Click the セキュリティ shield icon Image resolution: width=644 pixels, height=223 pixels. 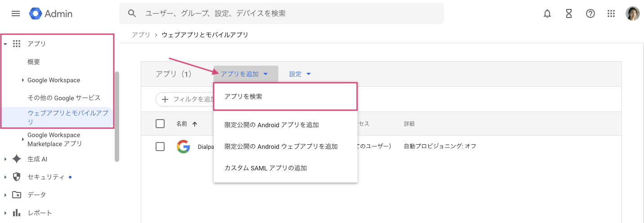click(x=17, y=177)
